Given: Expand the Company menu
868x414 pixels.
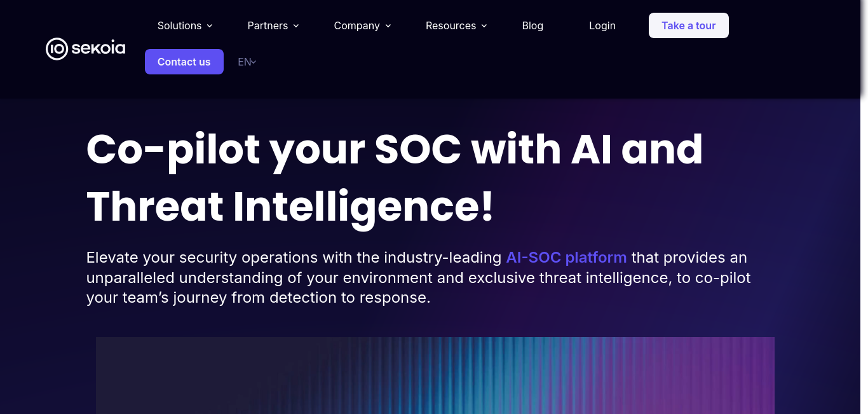Looking at the screenshot, I should (x=356, y=25).
